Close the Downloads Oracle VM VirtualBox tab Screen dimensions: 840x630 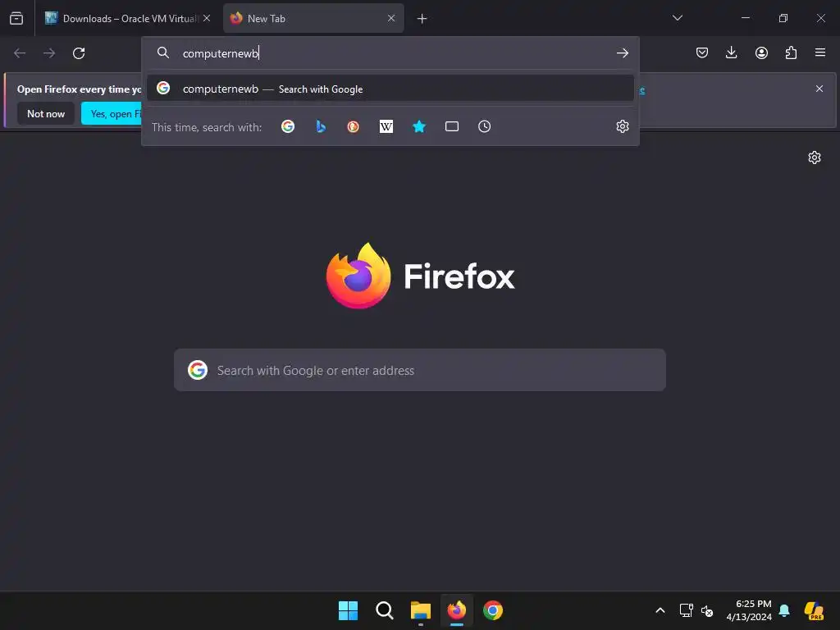[207, 18]
